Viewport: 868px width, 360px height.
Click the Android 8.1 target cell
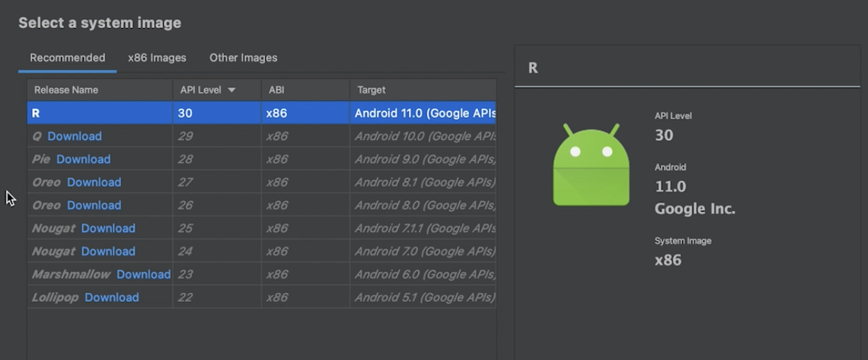[x=423, y=183]
